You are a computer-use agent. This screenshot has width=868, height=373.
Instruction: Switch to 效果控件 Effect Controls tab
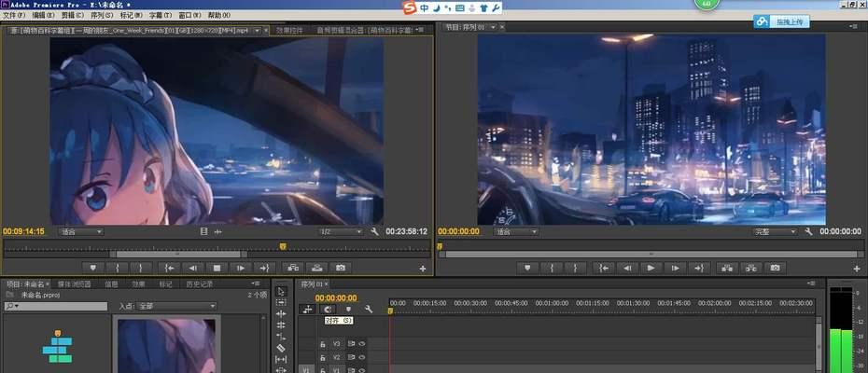click(x=289, y=31)
